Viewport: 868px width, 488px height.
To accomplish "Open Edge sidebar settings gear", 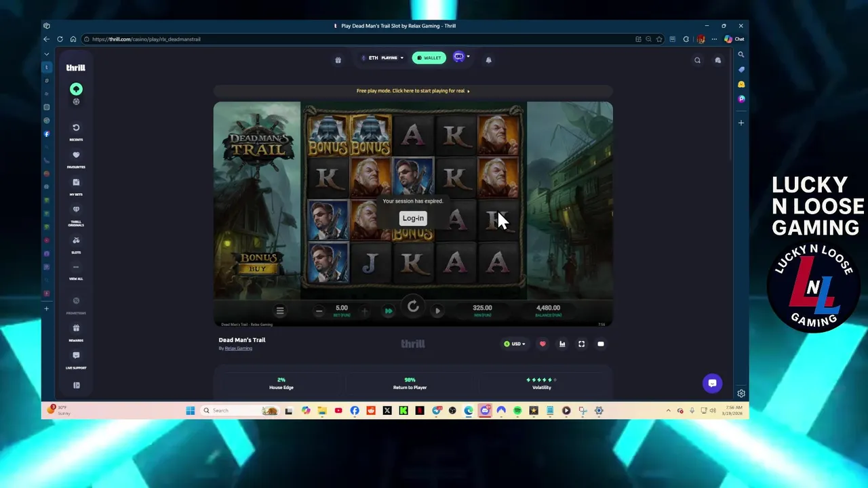I will click(x=741, y=393).
